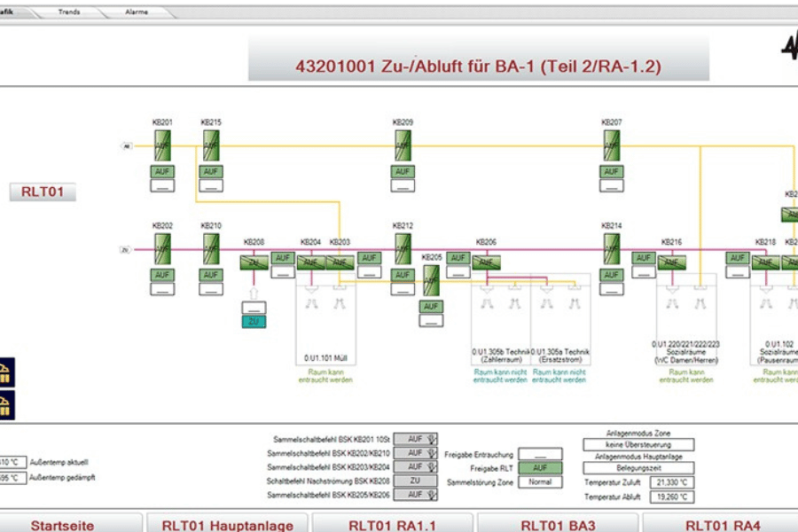Click the Sammelstörung Zone 'Normal' field
The image size is (798, 532).
(541, 482)
